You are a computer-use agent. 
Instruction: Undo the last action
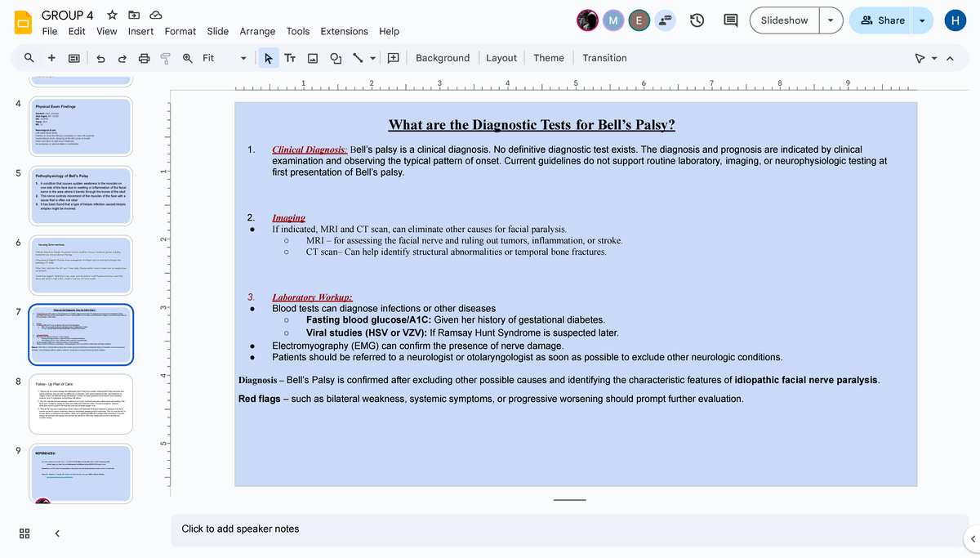click(100, 58)
